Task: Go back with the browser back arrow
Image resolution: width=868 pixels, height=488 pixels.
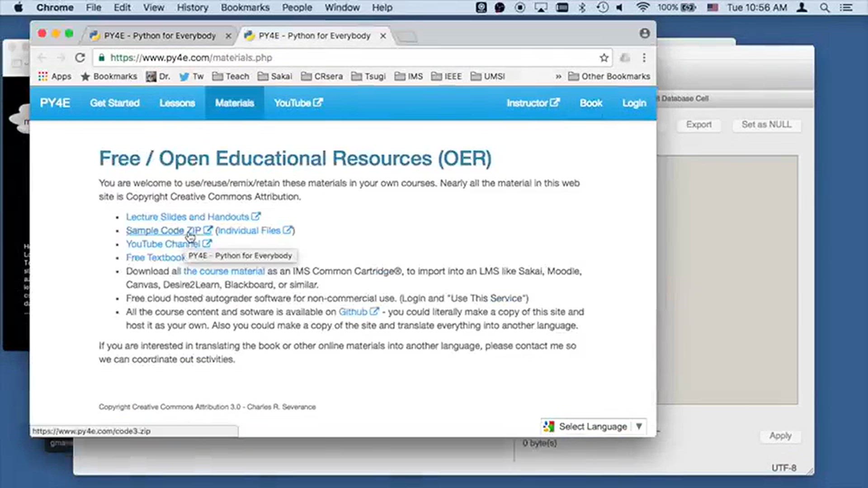Action: (x=42, y=57)
